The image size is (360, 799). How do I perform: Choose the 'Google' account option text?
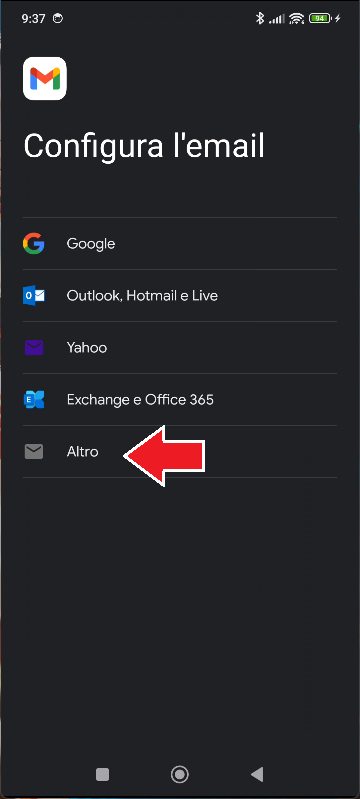point(91,244)
